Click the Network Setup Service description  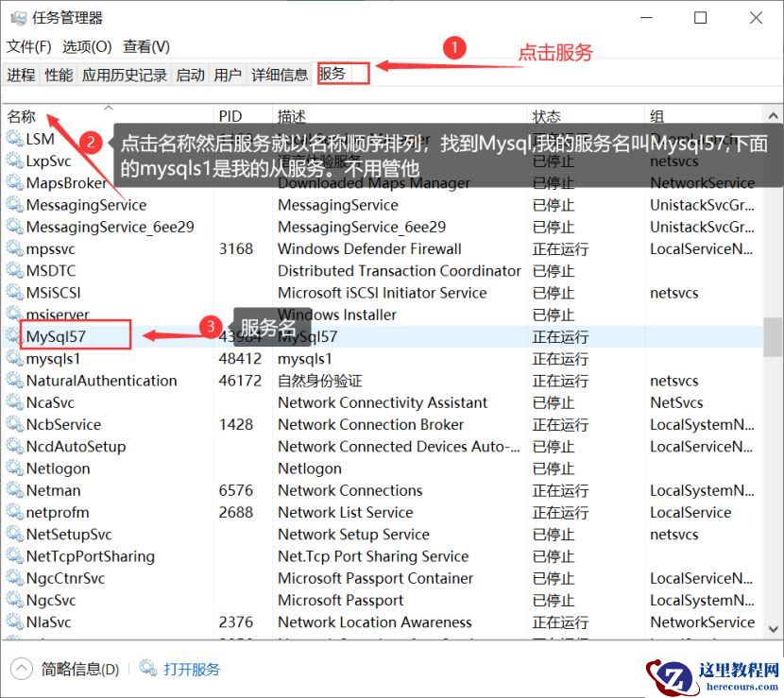[353, 535]
